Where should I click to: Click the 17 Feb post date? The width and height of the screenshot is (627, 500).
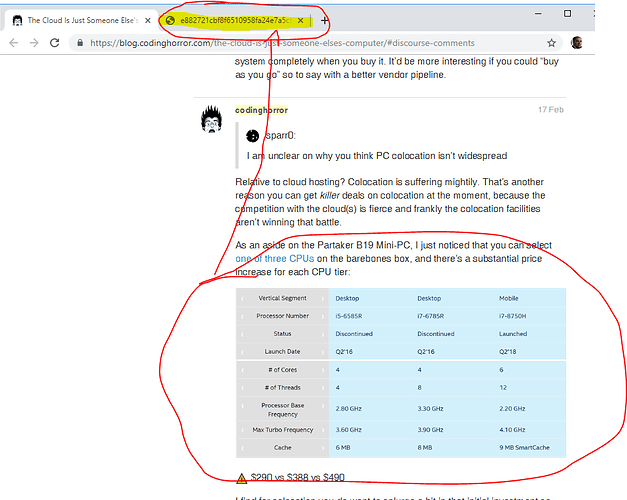tap(551, 110)
